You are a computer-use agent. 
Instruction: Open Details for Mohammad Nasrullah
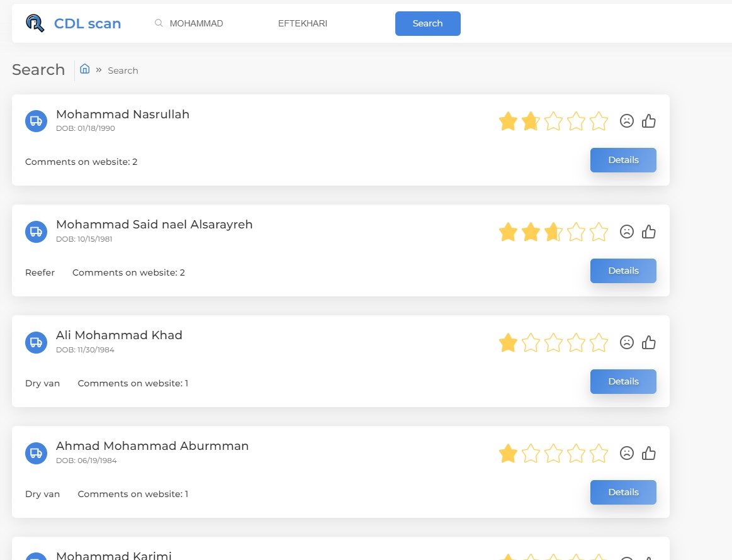[623, 160]
